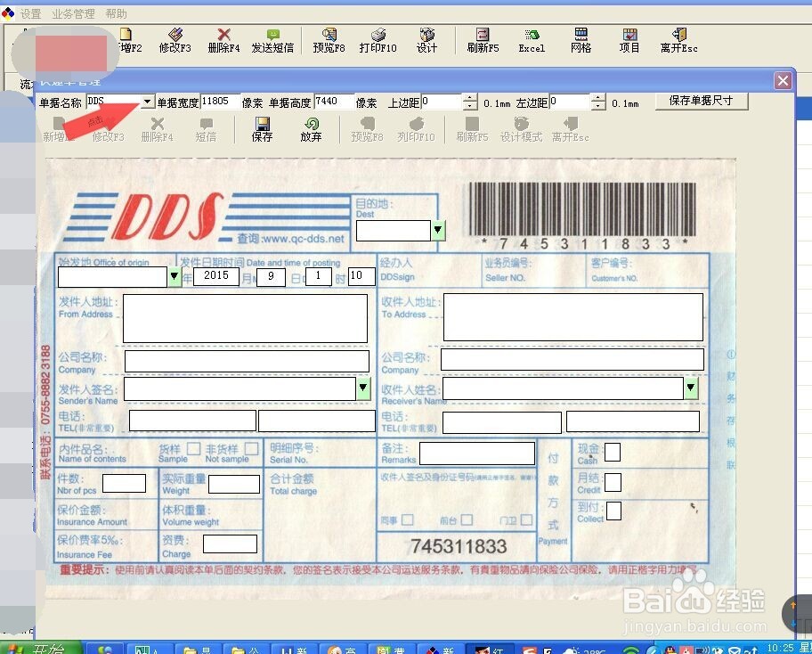Click the 保存 floppy disk icon
812x654 pixels.
[262, 129]
